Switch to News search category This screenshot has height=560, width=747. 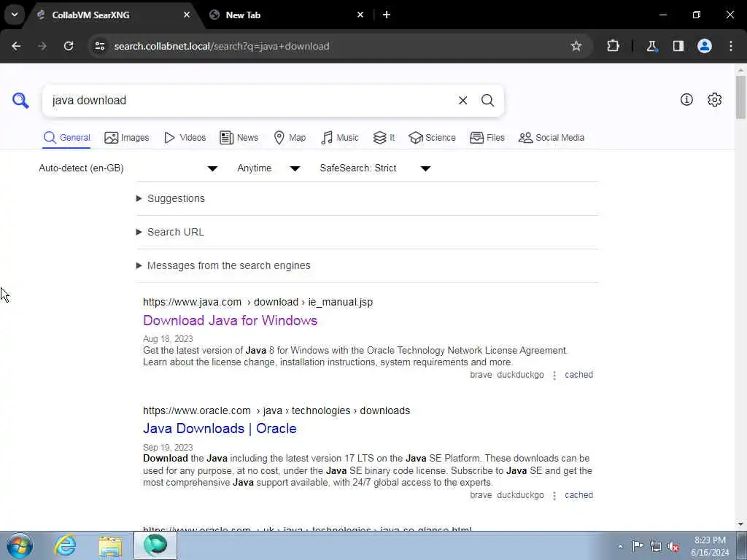tap(239, 138)
